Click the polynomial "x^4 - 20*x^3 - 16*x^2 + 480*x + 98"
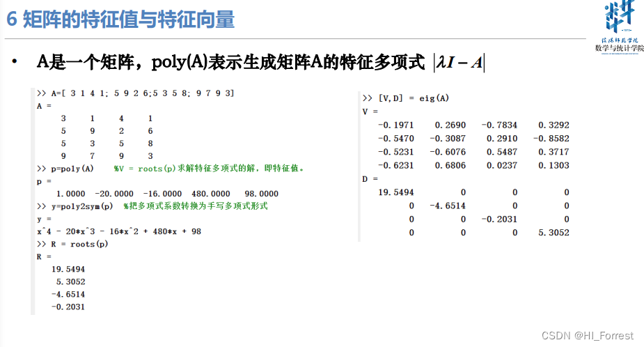 (x=119, y=231)
